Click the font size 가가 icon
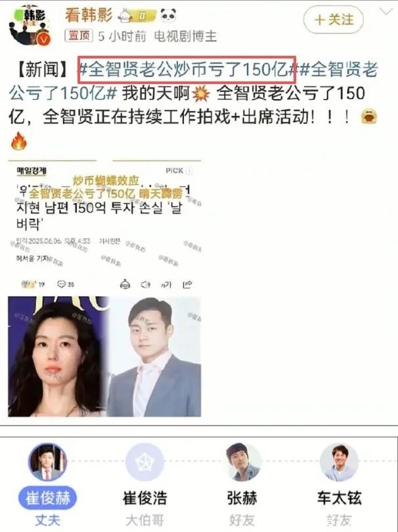The width and height of the screenshot is (398, 532). click(x=166, y=284)
